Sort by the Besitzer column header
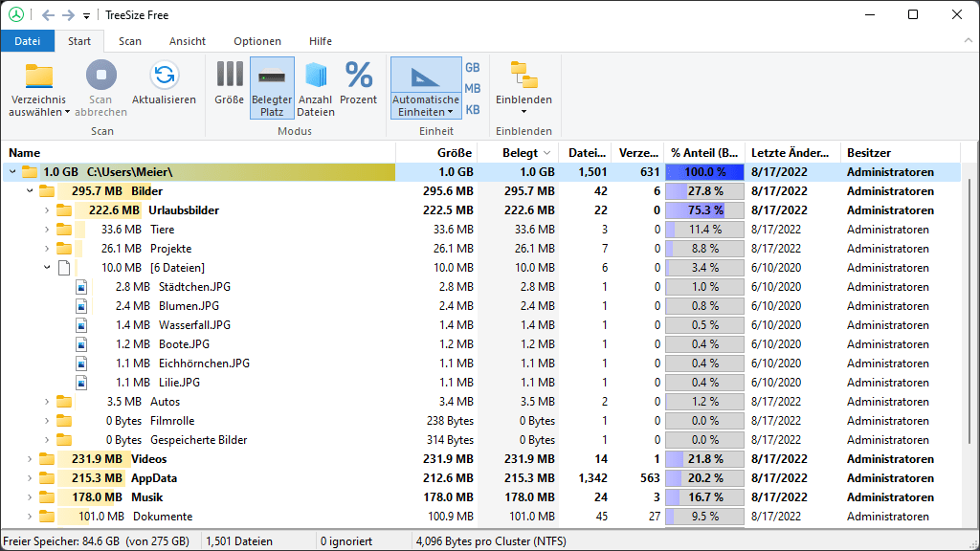This screenshot has width=980, height=551. (900, 153)
